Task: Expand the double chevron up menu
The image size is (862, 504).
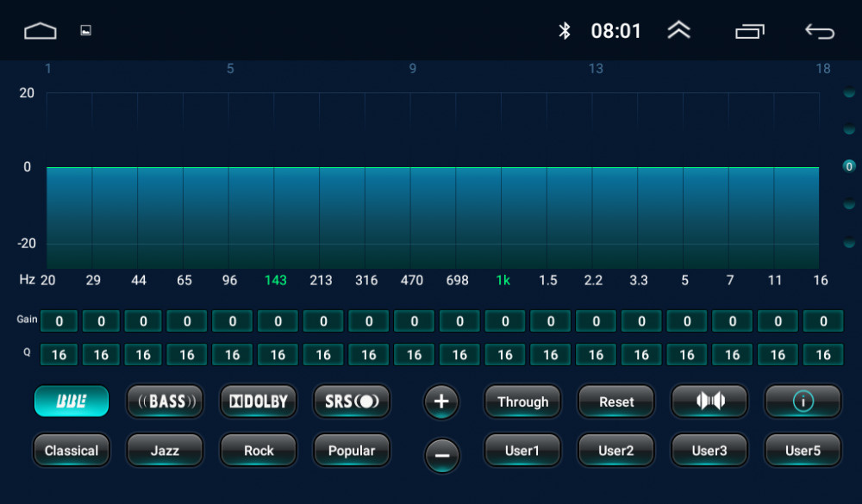Action: (x=678, y=31)
